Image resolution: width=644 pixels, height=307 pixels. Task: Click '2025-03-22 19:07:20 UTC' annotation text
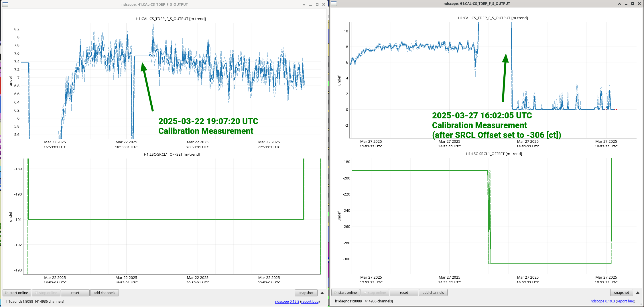(208, 121)
